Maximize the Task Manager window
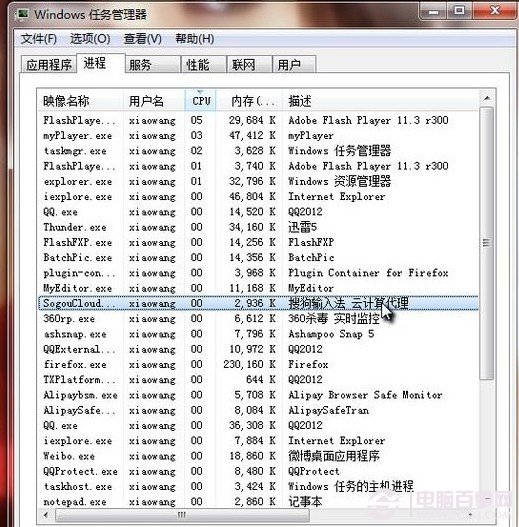 [459, 11]
